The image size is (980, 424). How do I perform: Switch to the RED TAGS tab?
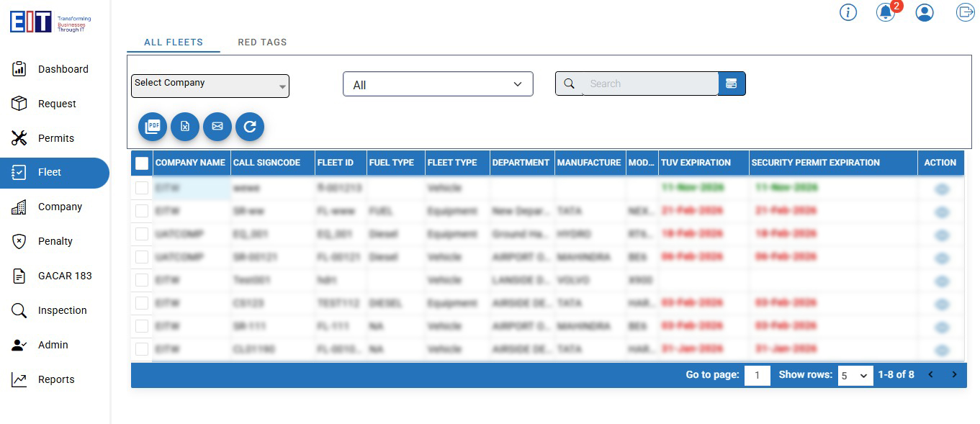[x=262, y=42]
